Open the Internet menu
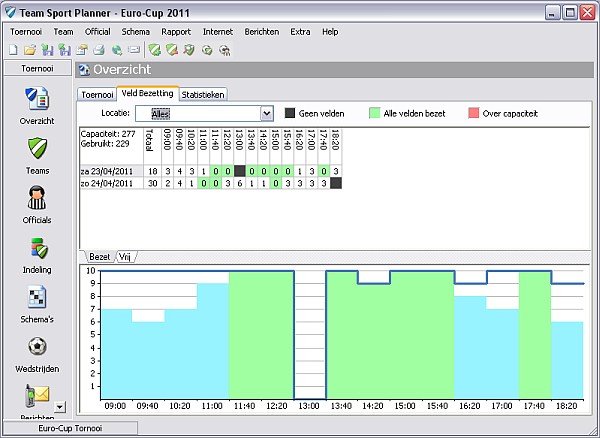 coord(218,32)
